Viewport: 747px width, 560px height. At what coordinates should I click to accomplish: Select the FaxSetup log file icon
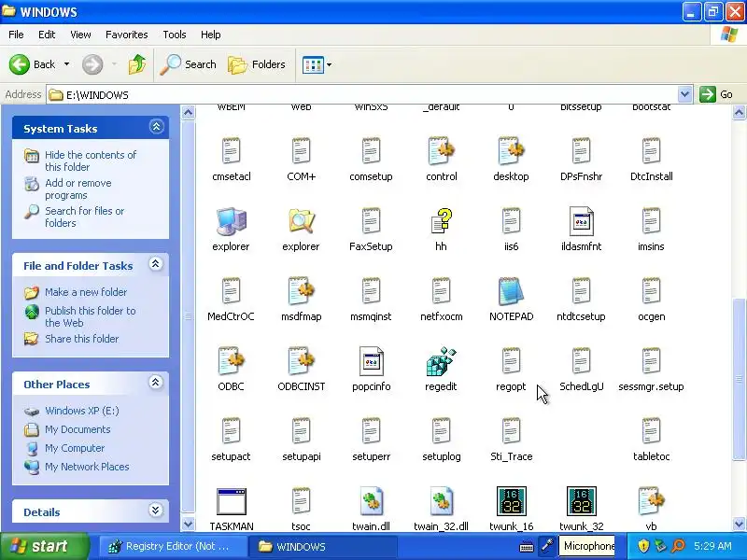[371, 221]
